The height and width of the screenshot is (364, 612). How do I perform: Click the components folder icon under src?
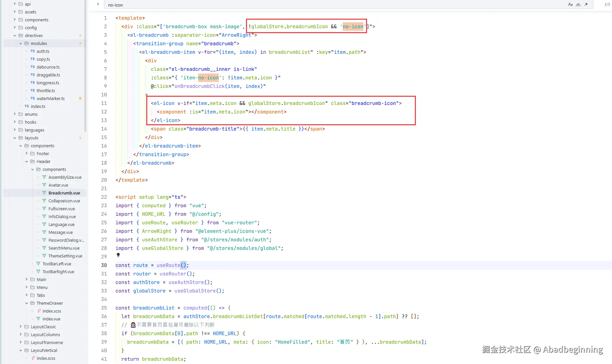click(x=21, y=20)
